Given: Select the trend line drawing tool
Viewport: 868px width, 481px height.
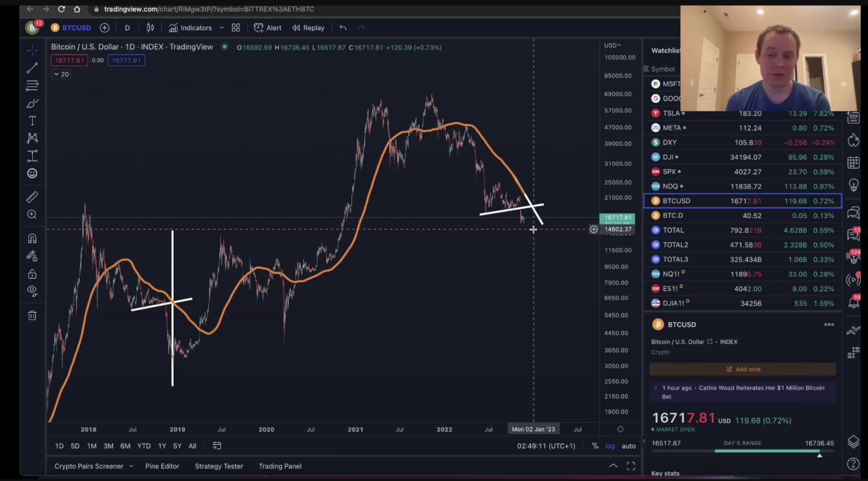Looking at the screenshot, I should 32,68.
